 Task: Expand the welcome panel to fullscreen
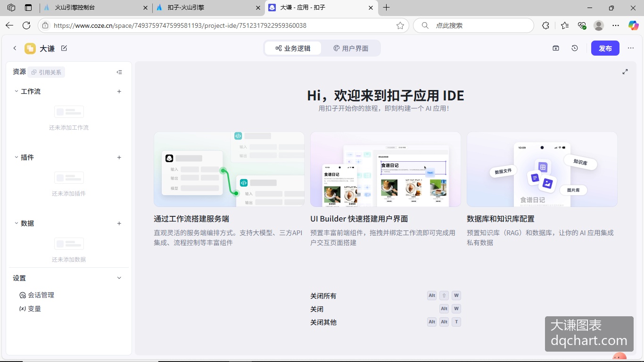tap(625, 72)
